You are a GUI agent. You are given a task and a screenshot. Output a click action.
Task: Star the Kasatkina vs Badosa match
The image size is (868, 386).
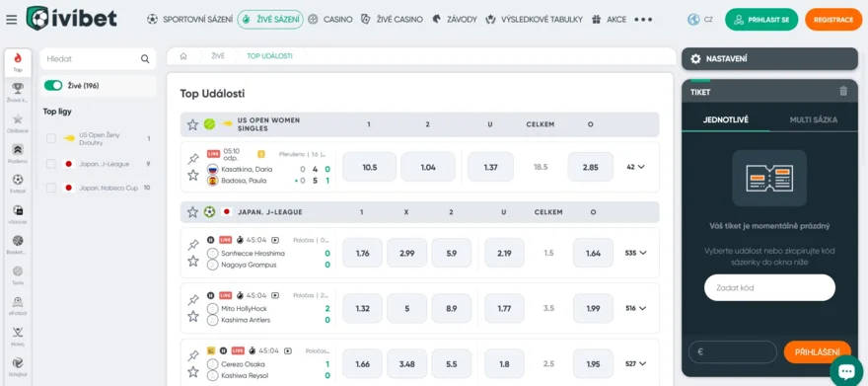pyautogui.click(x=192, y=175)
